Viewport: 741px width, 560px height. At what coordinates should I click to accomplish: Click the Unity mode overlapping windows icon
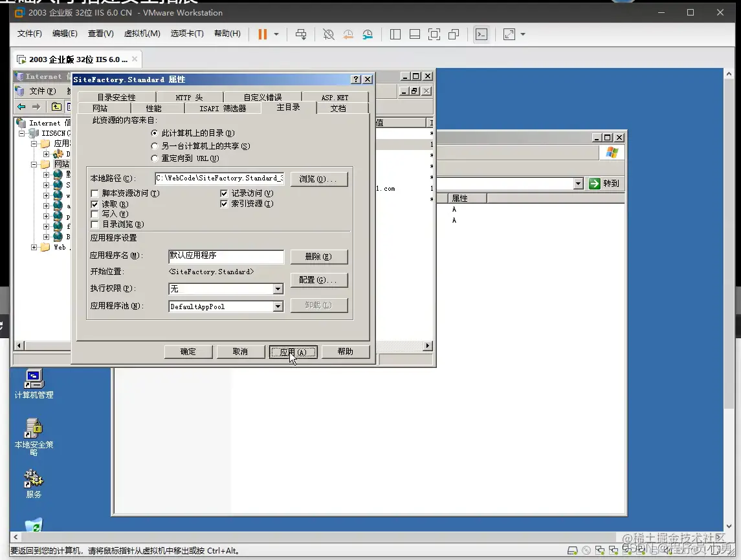click(454, 34)
